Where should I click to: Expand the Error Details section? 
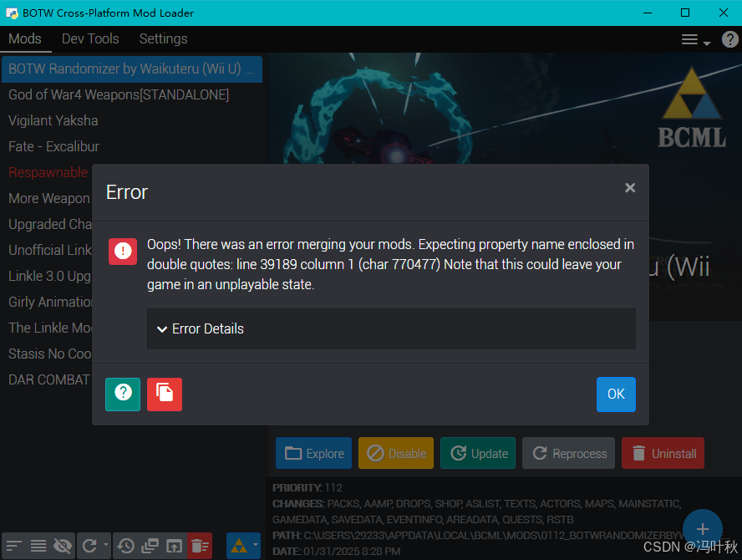(x=391, y=328)
